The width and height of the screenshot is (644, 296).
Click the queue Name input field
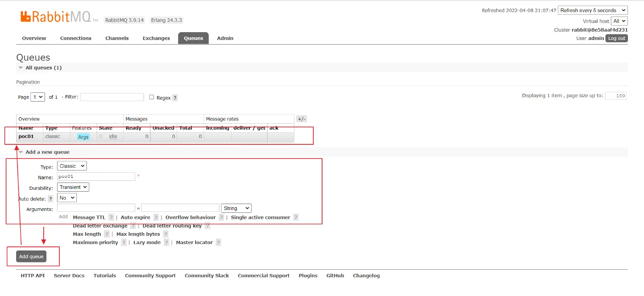96,176
